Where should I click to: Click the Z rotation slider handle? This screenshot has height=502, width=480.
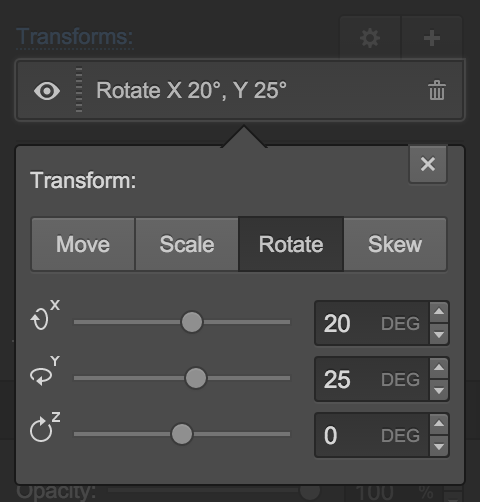click(182, 434)
